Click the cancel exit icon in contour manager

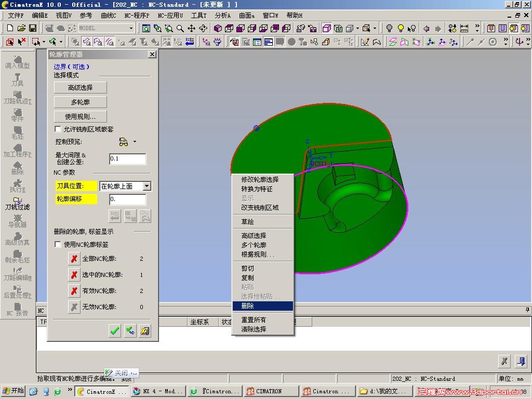point(145,330)
